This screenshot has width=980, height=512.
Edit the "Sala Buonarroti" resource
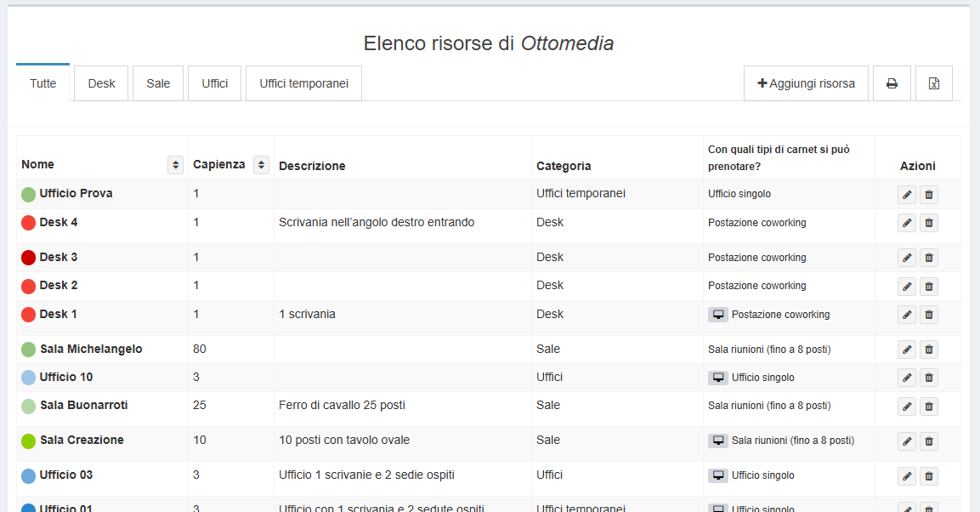click(x=906, y=406)
